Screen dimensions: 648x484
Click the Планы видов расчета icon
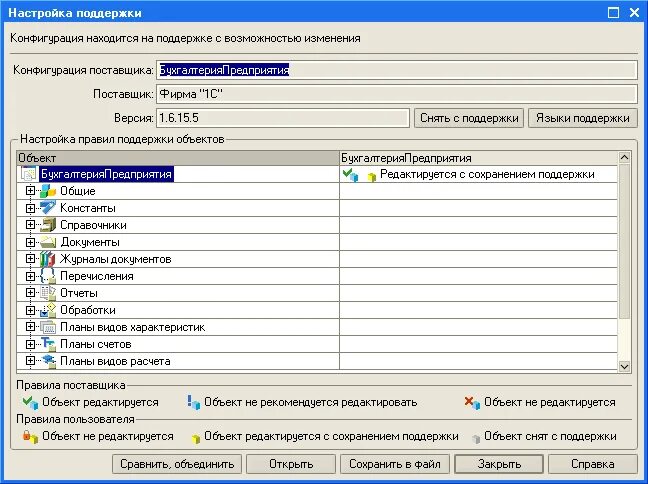pos(48,361)
